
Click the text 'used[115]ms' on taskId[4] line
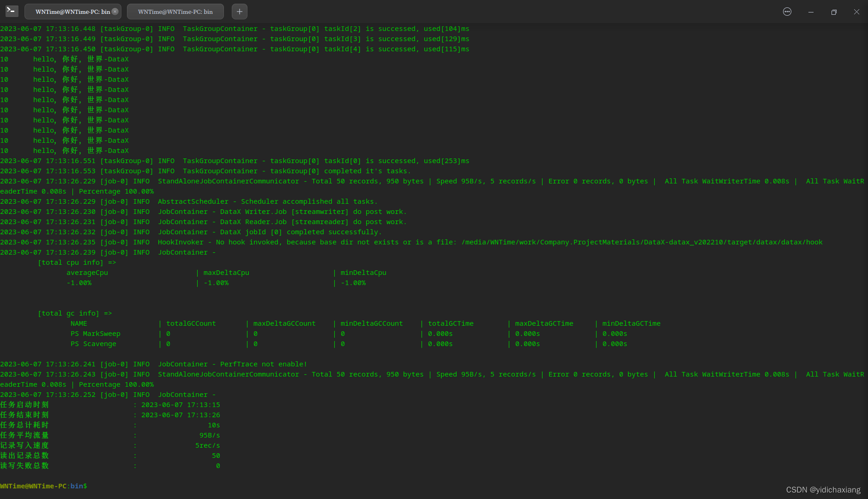[446, 49]
